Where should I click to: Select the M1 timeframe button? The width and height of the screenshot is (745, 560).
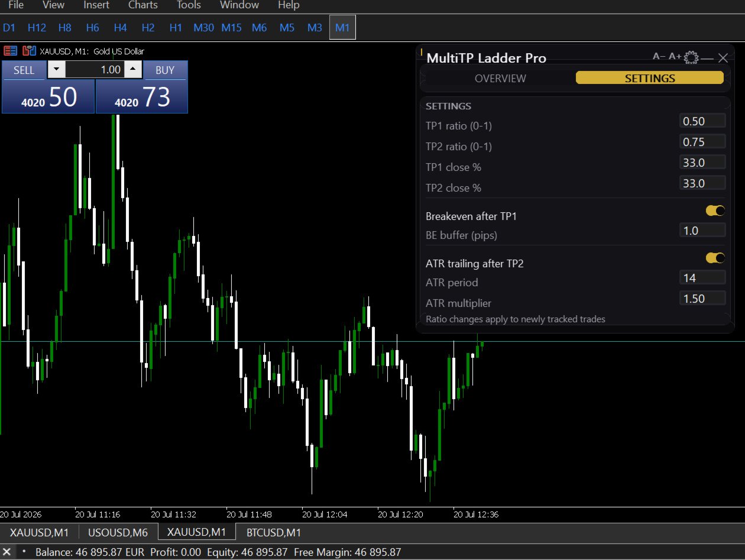342,27
